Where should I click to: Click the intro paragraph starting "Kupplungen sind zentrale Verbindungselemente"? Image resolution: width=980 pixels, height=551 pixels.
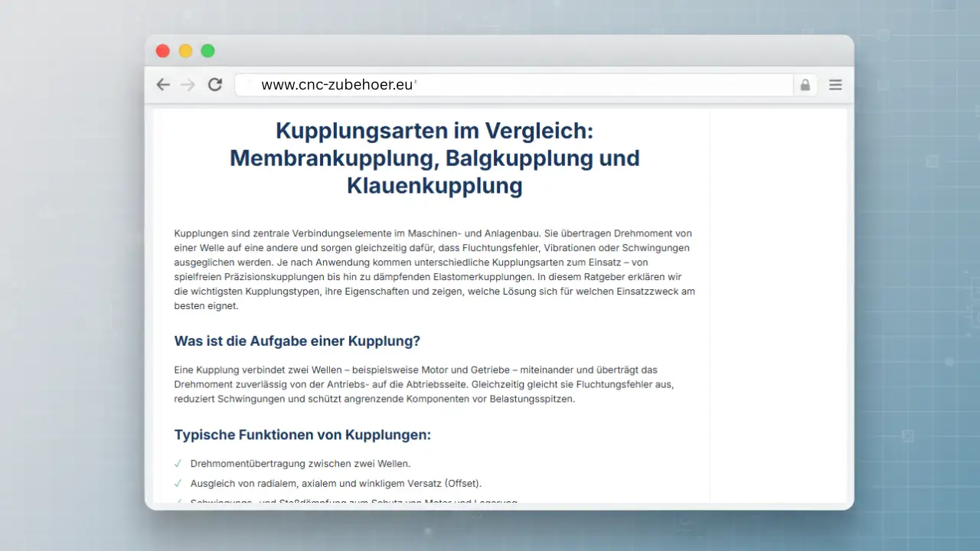(434, 269)
